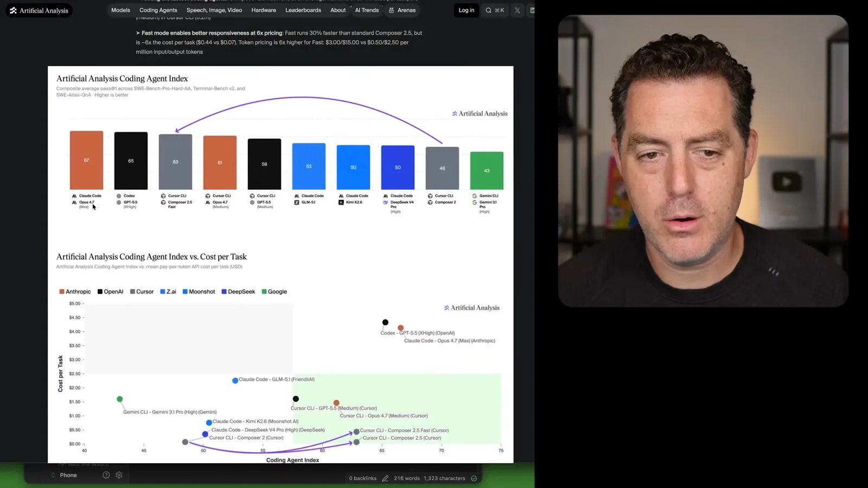Open the X (Twitter) link icon
The image size is (868, 488).
[x=517, y=10]
